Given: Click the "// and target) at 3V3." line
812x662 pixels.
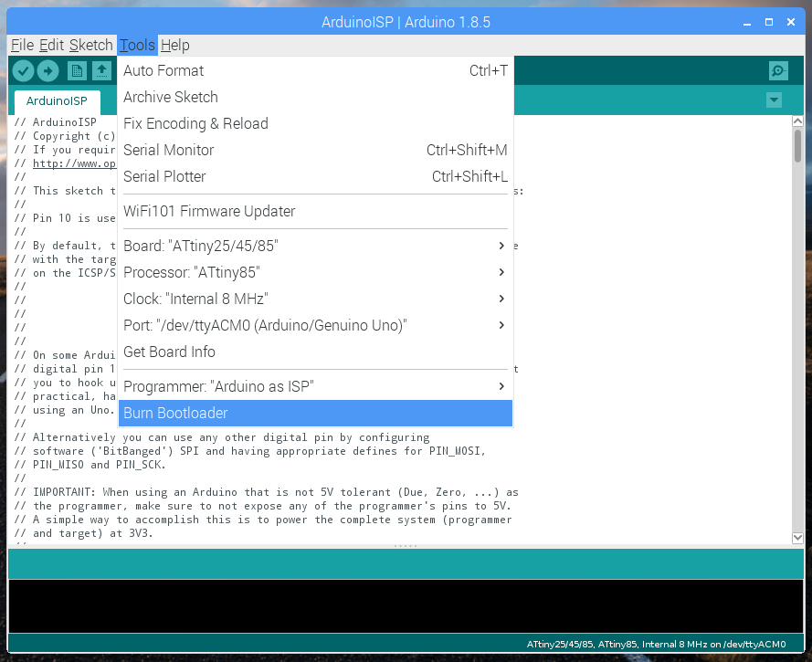Looking at the screenshot, I should 83,533.
